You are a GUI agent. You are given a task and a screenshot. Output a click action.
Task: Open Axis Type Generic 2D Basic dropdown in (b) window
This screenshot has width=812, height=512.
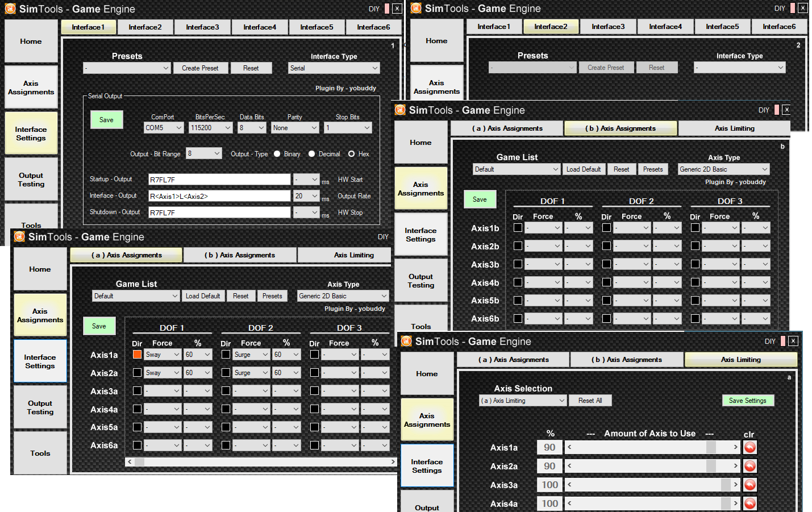[x=724, y=169]
